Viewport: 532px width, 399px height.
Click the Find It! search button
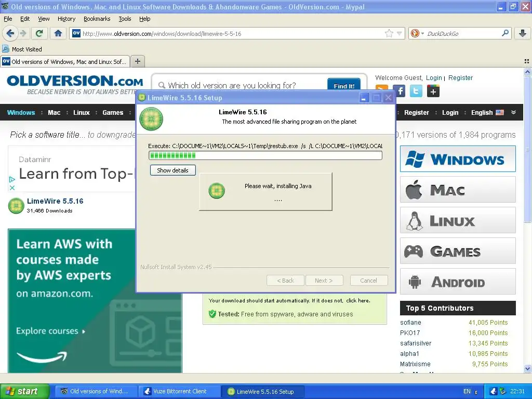click(344, 85)
